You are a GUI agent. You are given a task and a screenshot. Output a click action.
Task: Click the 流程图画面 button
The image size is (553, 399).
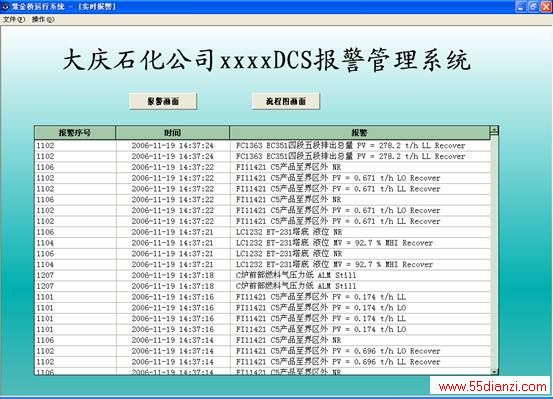pyautogui.click(x=286, y=101)
